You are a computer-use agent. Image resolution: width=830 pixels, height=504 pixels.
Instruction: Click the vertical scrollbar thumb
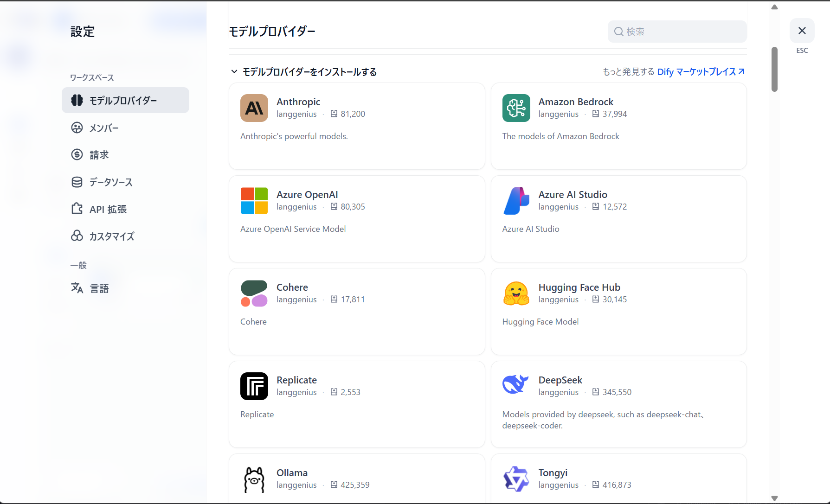[x=774, y=69]
